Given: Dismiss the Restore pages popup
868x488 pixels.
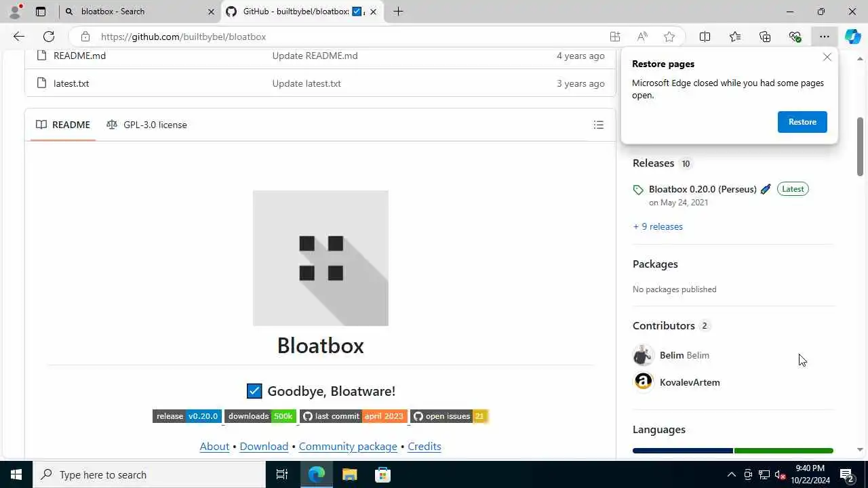Looking at the screenshot, I should click(x=827, y=57).
